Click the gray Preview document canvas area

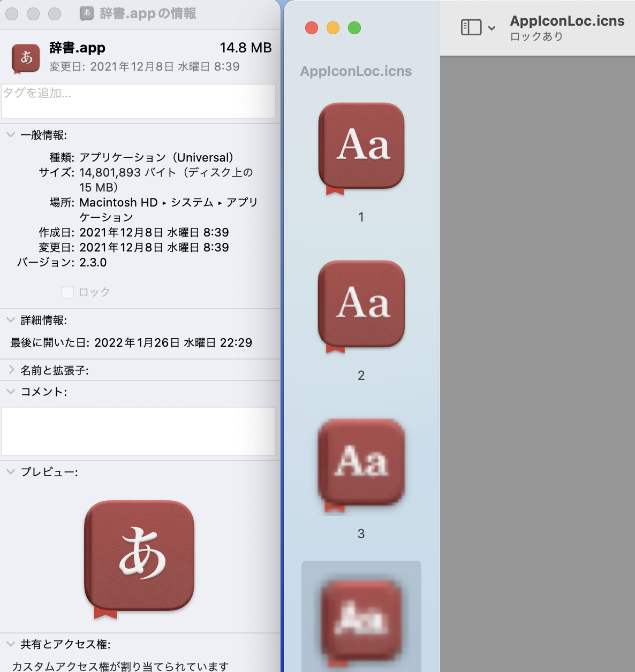pos(538,364)
